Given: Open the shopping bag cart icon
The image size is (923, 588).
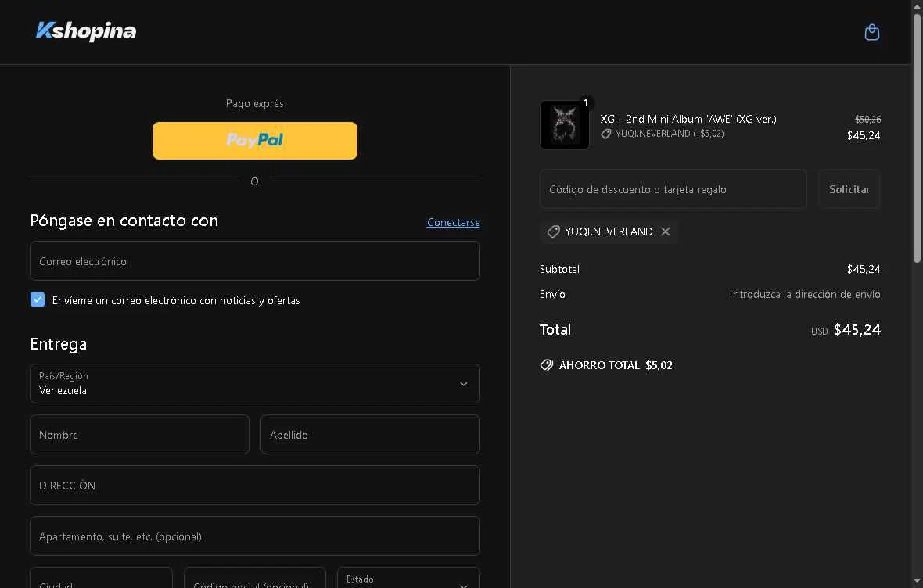Looking at the screenshot, I should click(x=872, y=32).
